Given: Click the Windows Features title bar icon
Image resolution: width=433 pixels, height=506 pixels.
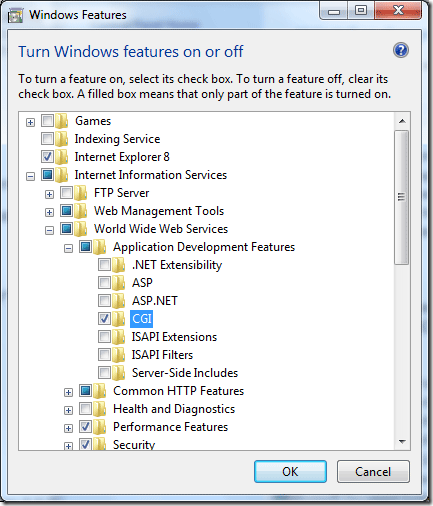Looking at the screenshot, I should point(15,15).
